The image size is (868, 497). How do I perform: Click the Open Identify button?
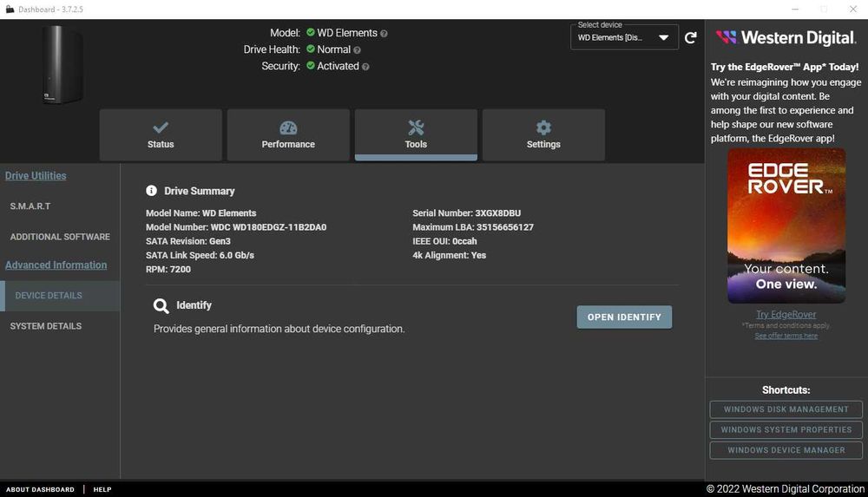(x=624, y=317)
